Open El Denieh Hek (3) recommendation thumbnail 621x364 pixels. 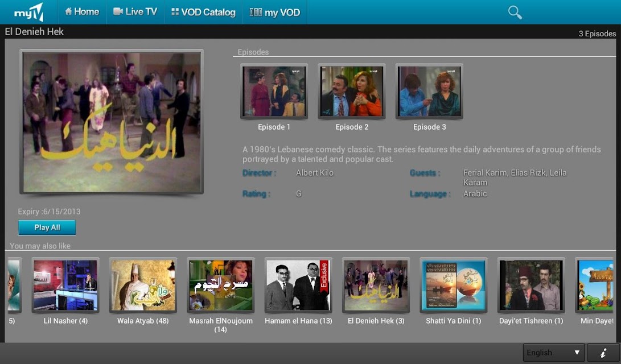(376, 286)
